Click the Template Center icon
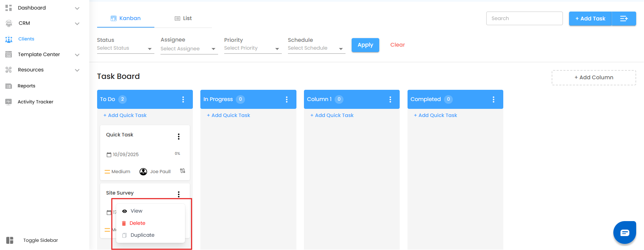Viewport: 644px width, 250px height. click(9, 54)
